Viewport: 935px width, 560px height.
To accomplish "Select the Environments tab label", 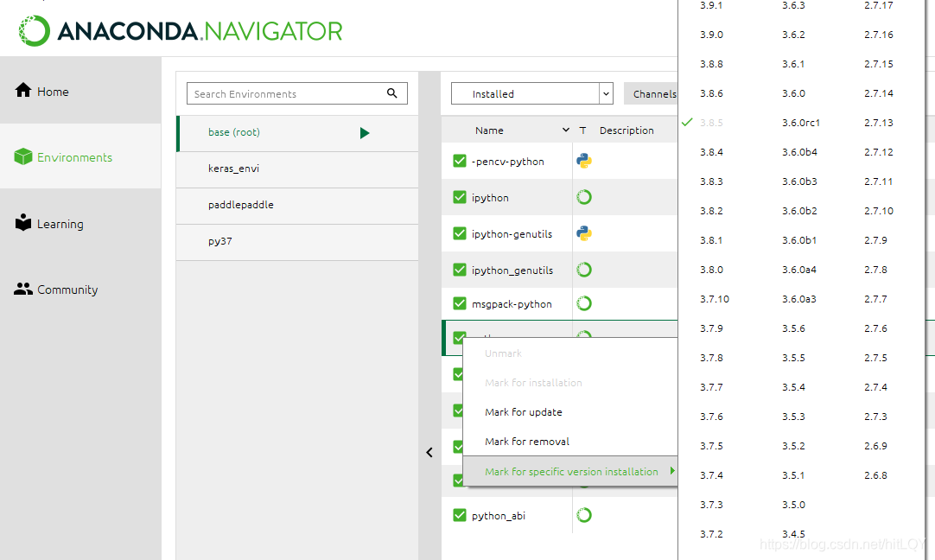I will 74,157.
